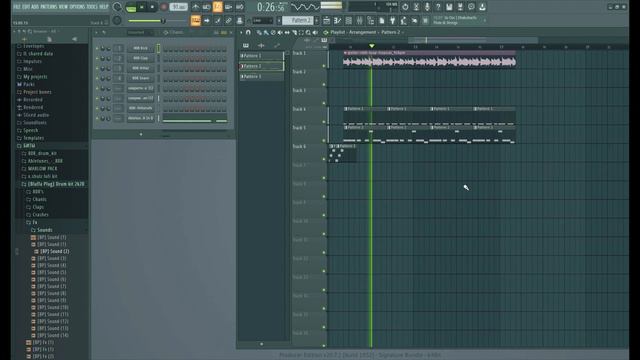
Task: Open the OPTIONS menu
Action: [x=77, y=7]
